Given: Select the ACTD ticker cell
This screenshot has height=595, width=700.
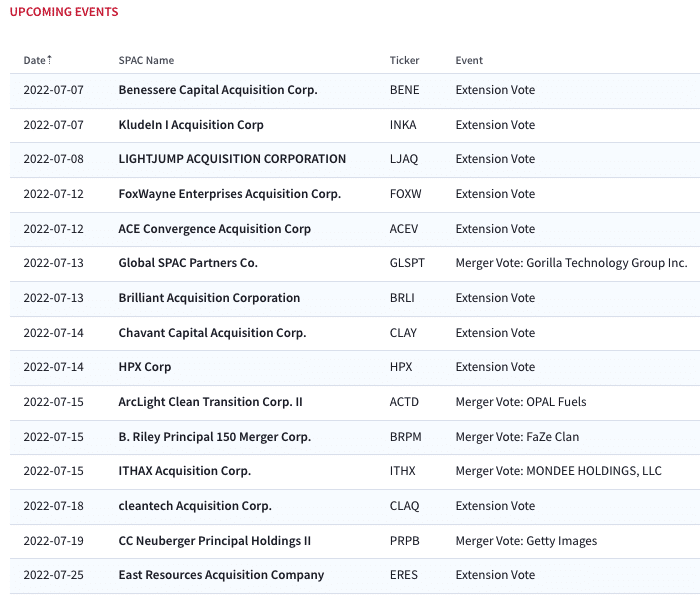Looking at the screenshot, I should 404,402.
